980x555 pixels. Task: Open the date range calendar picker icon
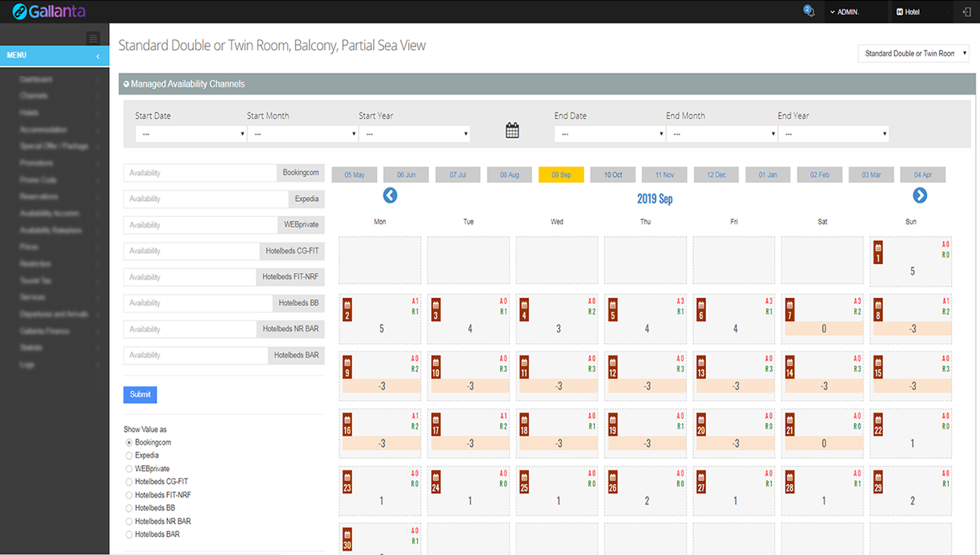click(x=512, y=130)
